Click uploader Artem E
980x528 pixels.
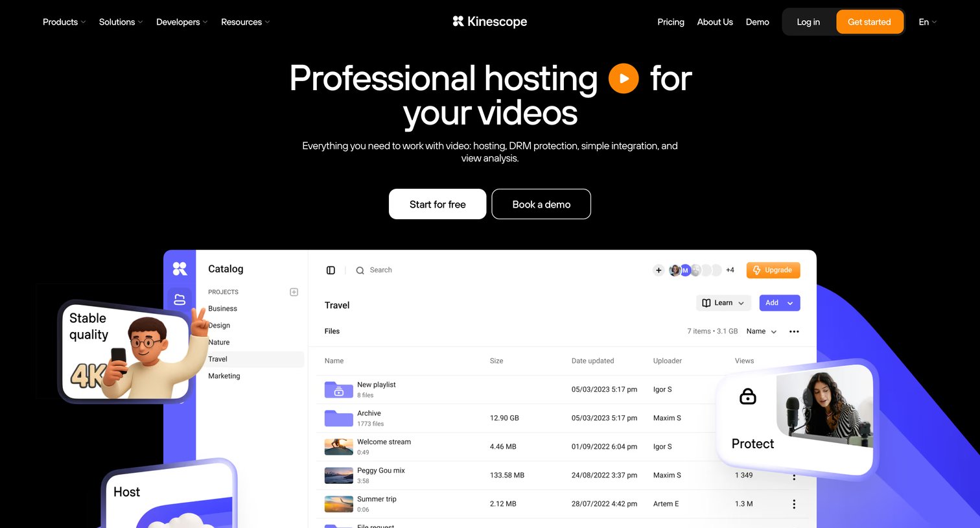tap(666, 504)
